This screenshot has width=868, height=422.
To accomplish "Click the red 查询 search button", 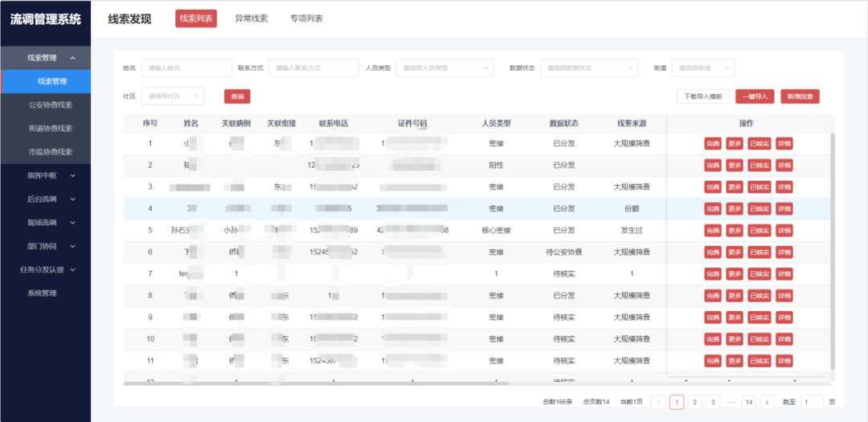I will (x=237, y=96).
